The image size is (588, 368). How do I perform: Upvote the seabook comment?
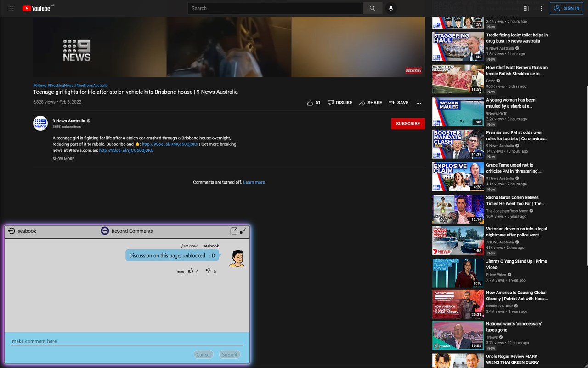tap(191, 271)
